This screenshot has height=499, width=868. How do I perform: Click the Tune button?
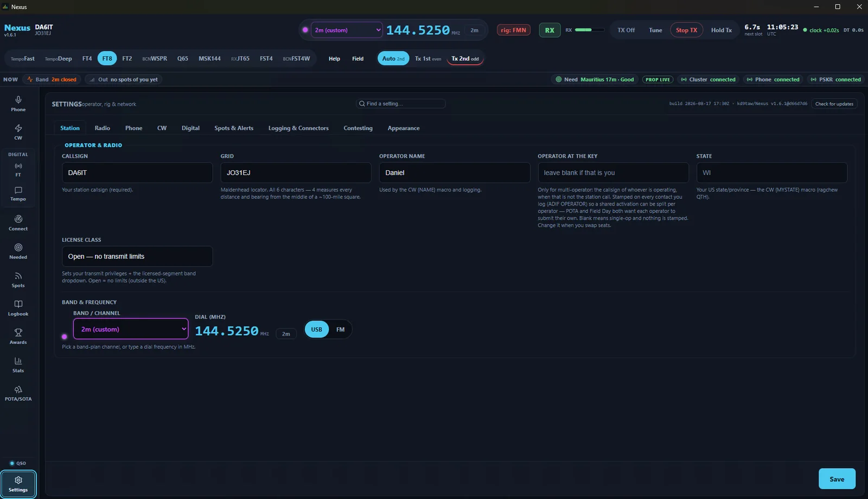coord(655,30)
